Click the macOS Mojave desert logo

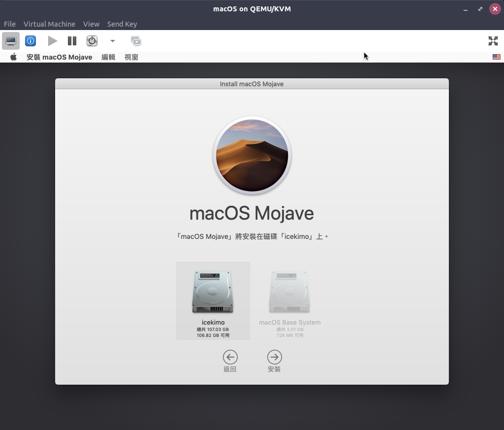(x=252, y=155)
